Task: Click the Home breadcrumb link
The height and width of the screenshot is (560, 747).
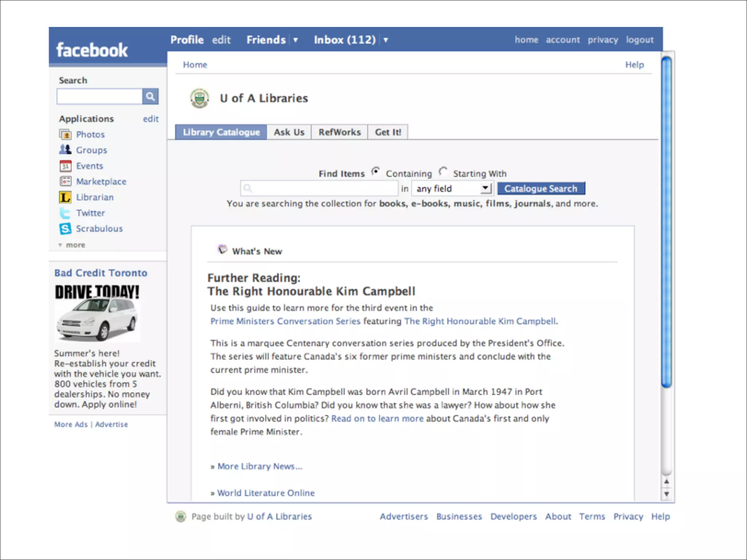Action: [195, 65]
